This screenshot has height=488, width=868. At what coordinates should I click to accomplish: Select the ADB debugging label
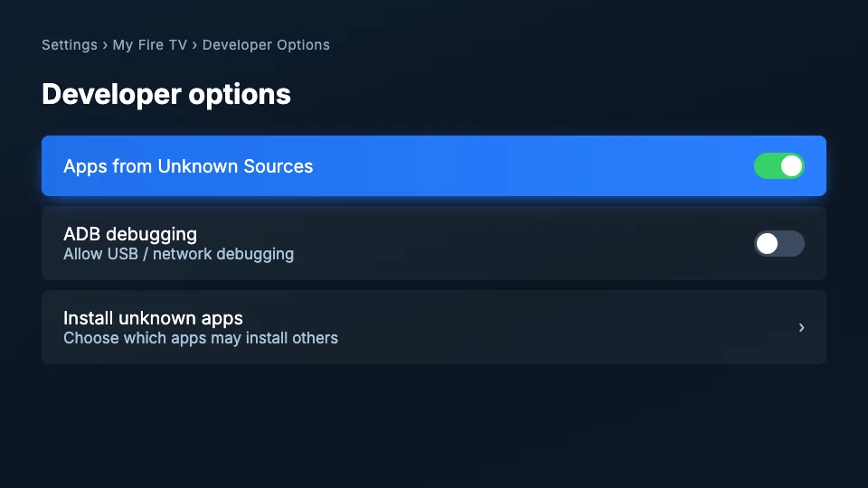point(130,234)
